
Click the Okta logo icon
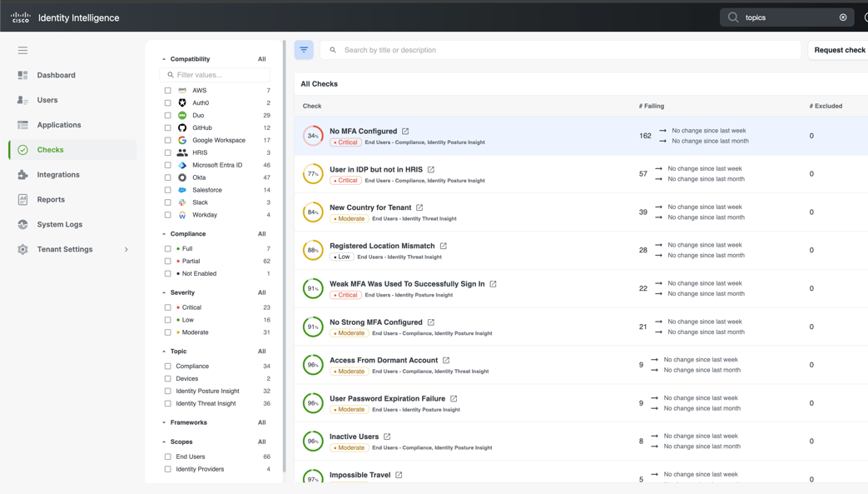[x=182, y=177]
